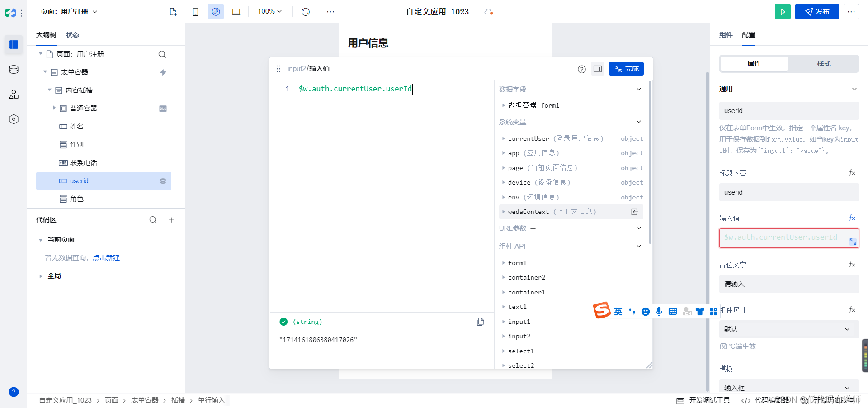Click the refresh canvas icon
Image resolution: width=868 pixels, height=408 pixels.
[x=306, y=12]
